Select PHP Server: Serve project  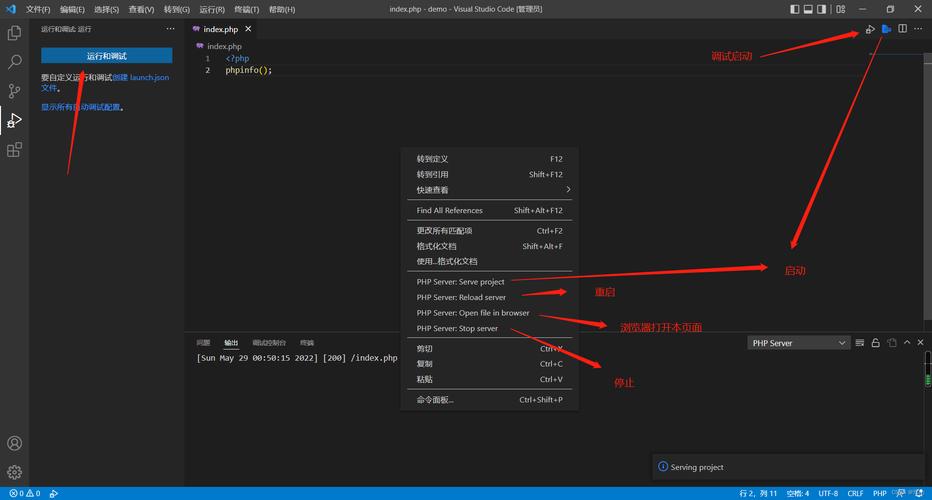[x=490, y=282]
